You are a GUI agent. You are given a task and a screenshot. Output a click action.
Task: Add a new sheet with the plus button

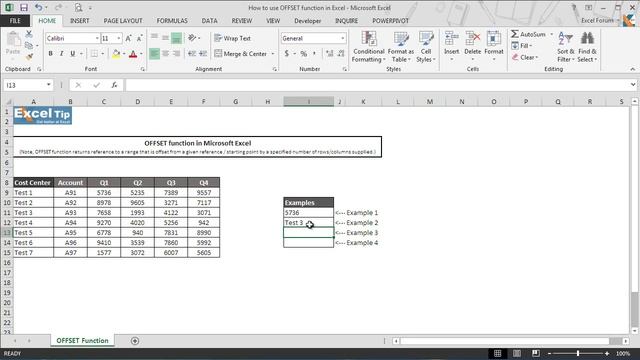tap(135, 341)
